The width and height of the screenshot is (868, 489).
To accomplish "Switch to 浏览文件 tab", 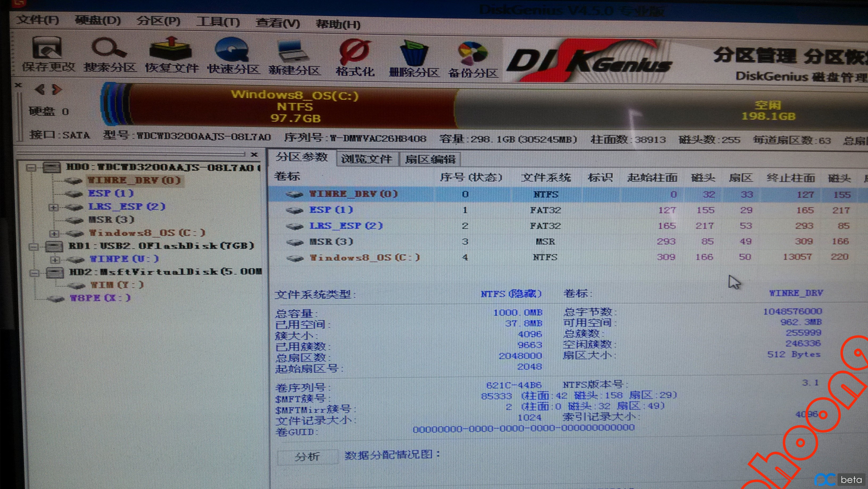I will (367, 159).
